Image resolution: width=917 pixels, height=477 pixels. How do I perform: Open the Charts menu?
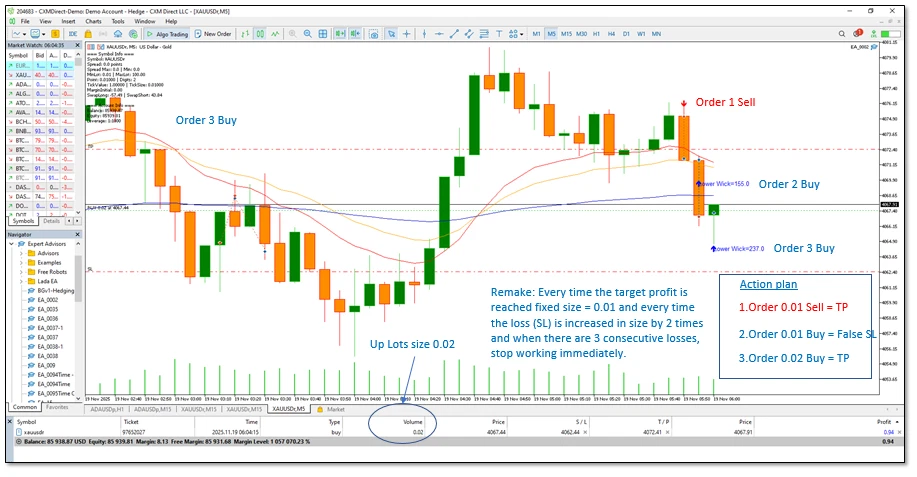[93, 21]
